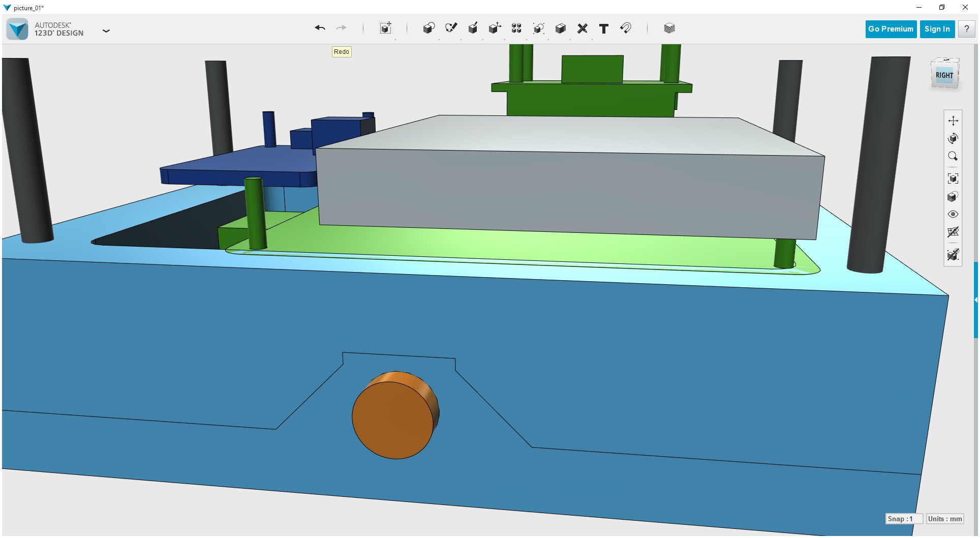
Task: Open the Primitives tool
Action: tap(428, 28)
